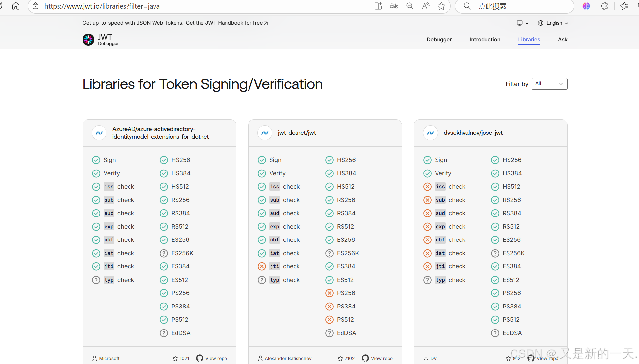Click the star icon next to 1021

(x=175, y=358)
